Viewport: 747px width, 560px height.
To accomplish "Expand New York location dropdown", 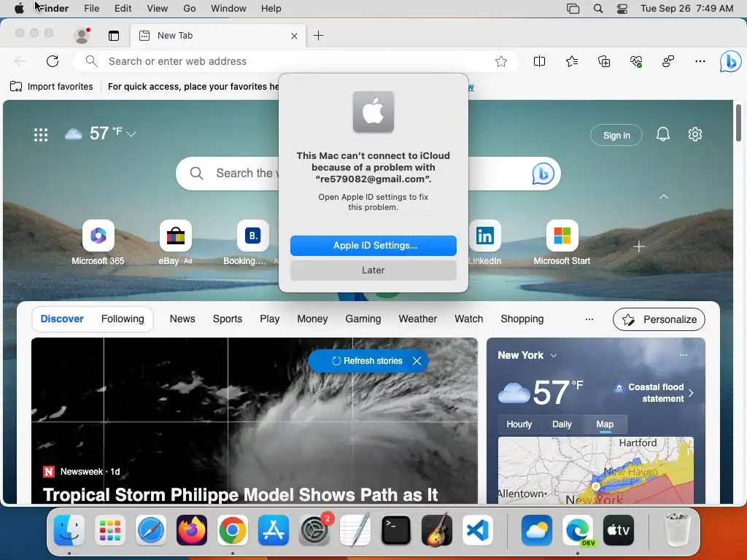I will click(554, 356).
